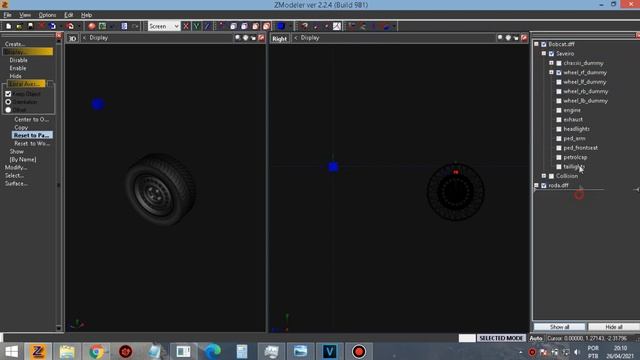Choose the Disable display command
Screen dimensions: 640x360
coord(18,60)
